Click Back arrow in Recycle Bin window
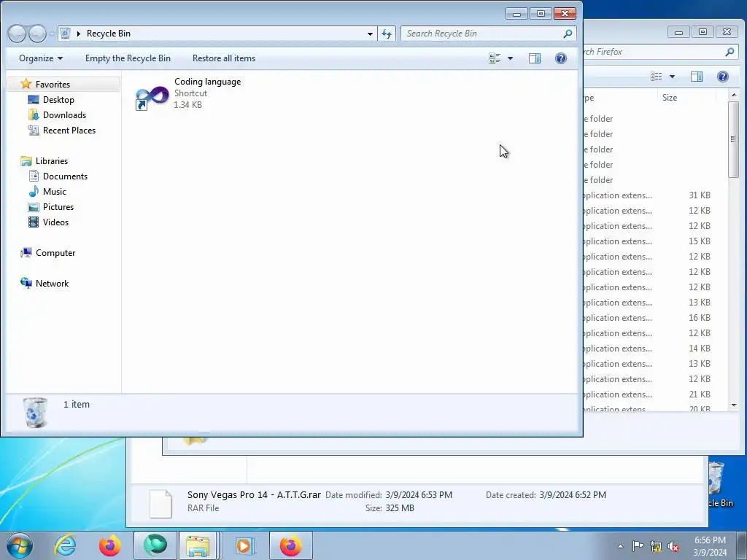The height and width of the screenshot is (560, 747). point(18,34)
